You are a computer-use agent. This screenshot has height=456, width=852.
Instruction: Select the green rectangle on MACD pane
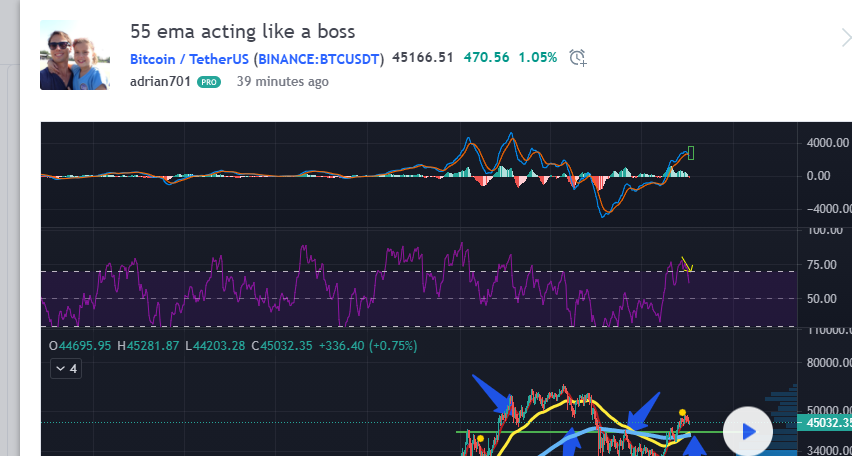[690, 153]
